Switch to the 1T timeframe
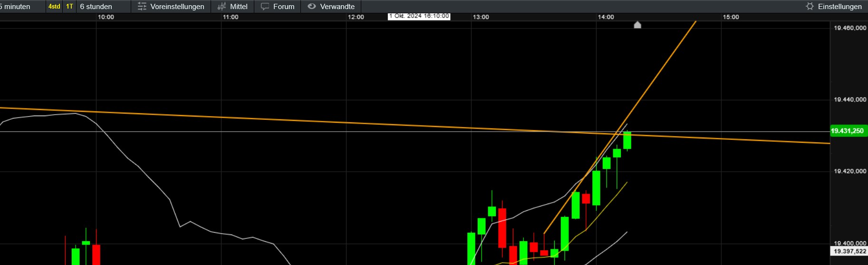 point(70,7)
